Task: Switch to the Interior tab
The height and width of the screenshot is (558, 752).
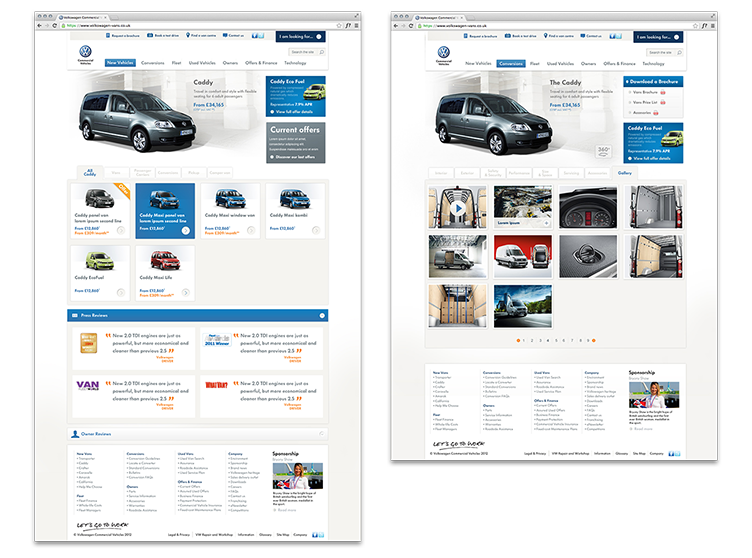Action: pyautogui.click(x=441, y=173)
